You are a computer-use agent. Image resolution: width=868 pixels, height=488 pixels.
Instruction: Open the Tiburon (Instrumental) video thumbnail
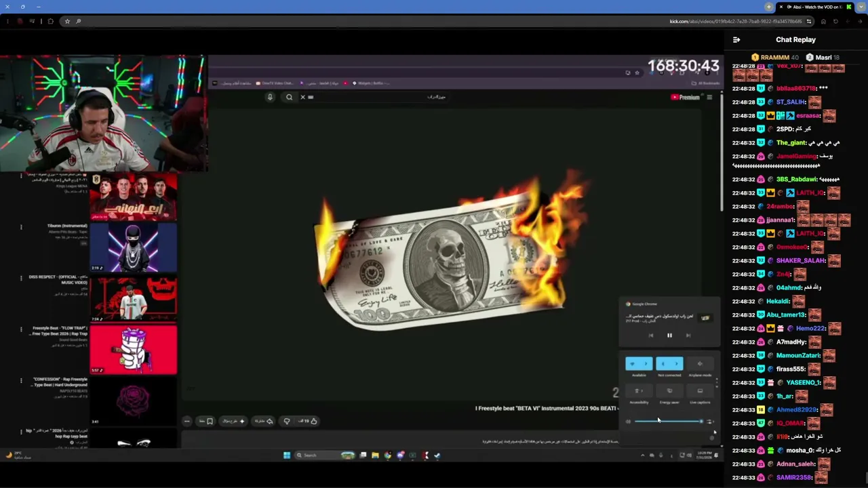134,247
